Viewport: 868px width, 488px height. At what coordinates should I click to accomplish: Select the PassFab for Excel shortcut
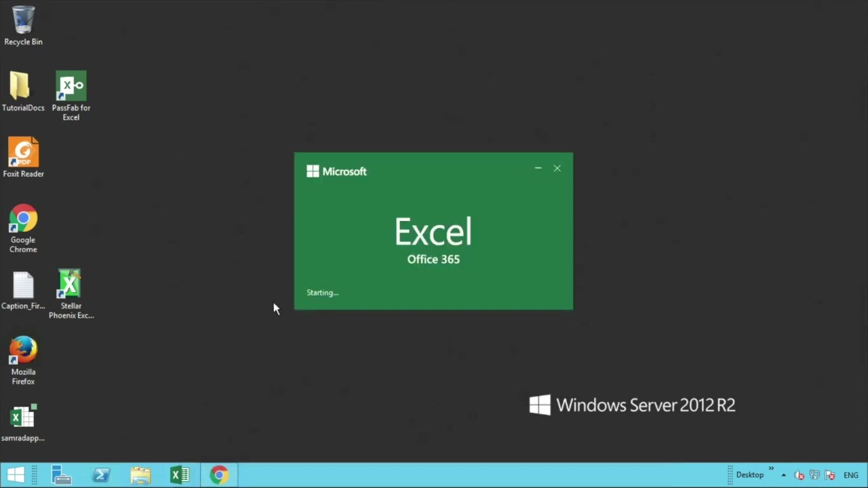pos(71,96)
